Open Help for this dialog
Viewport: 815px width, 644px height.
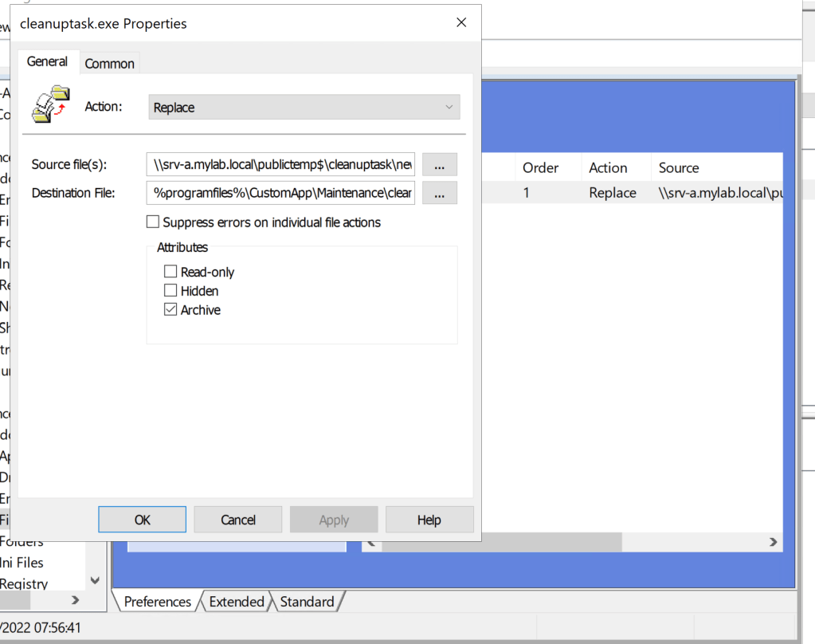pyautogui.click(x=429, y=520)
